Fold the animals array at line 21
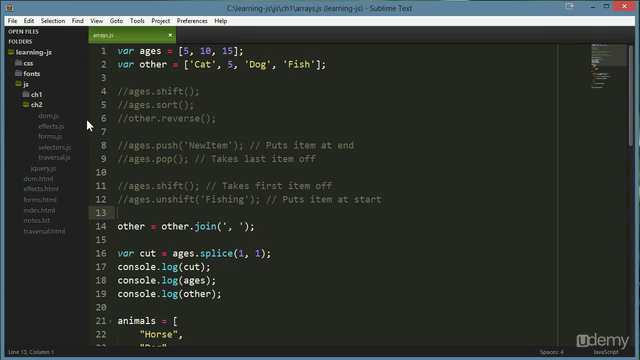This screenshot has width=640, height=360. [110, 321]
